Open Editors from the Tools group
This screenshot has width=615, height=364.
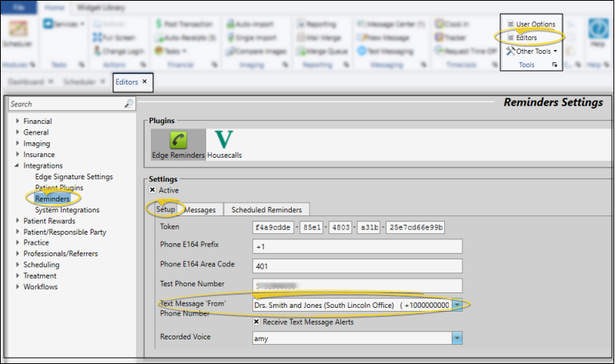pyautogui.click(x=526, y=37)
